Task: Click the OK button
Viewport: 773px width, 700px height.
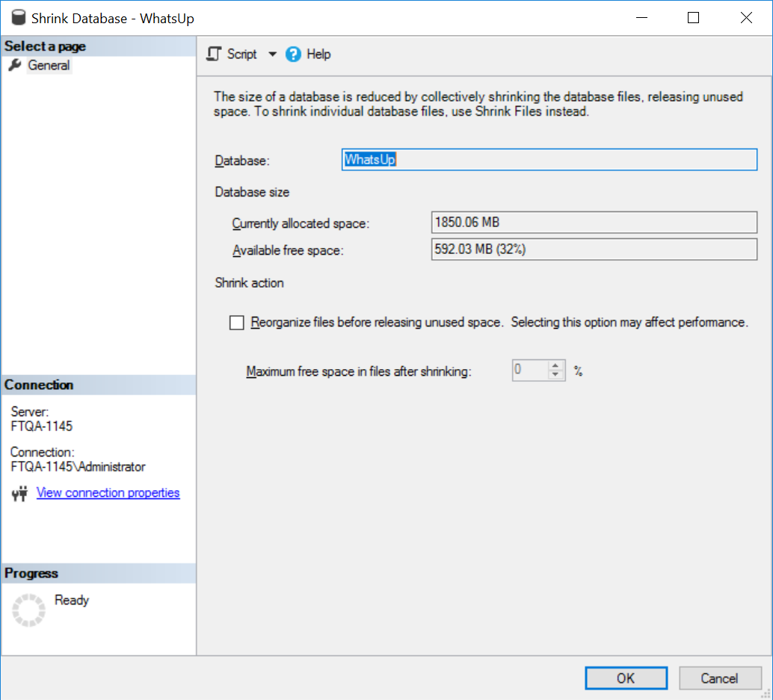Action: coord(626,678)
